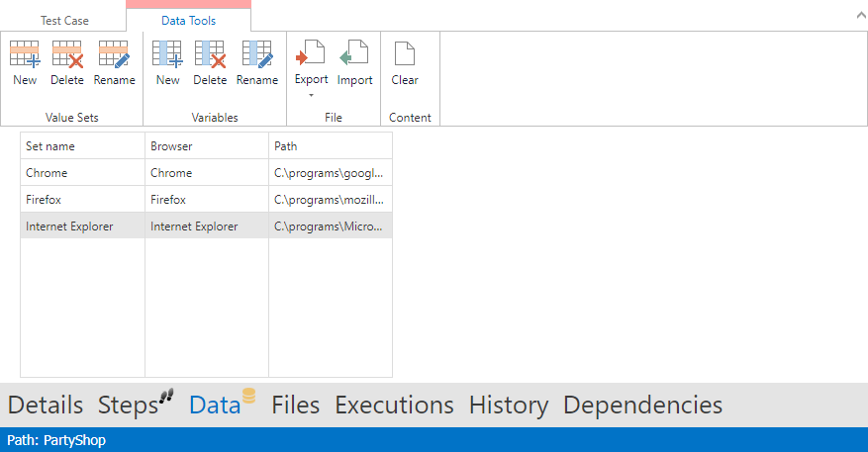Click the Firefox path cell
Image resolution: width=868 pixels, height=452 pixels.
click(x=330, y=200)
